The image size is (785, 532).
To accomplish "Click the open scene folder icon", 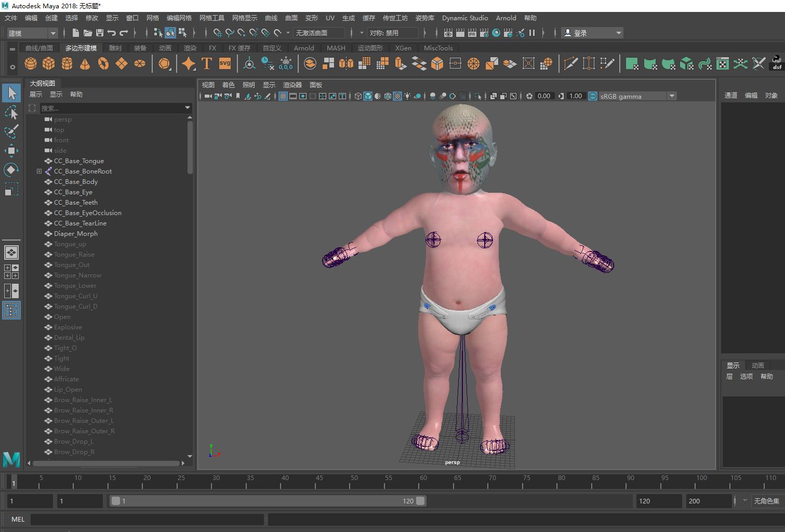I will click(x=88, y=33).
